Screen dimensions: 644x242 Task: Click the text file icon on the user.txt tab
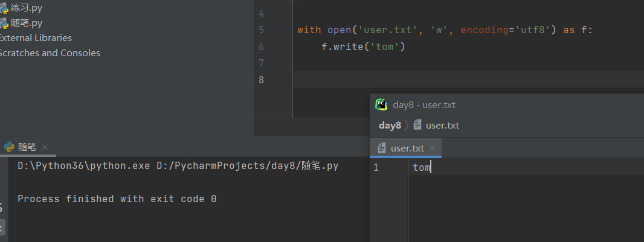pyautogui.click(x=382, y=148)
